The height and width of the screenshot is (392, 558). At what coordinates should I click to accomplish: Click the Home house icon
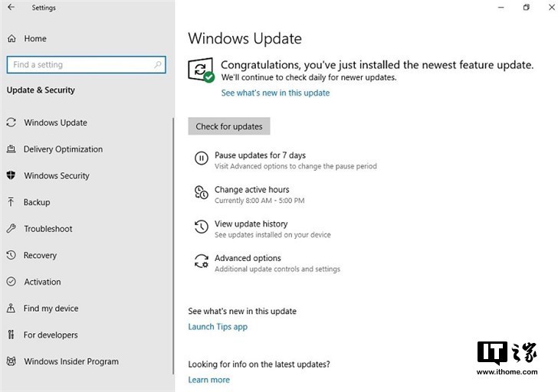pos(11,38)
